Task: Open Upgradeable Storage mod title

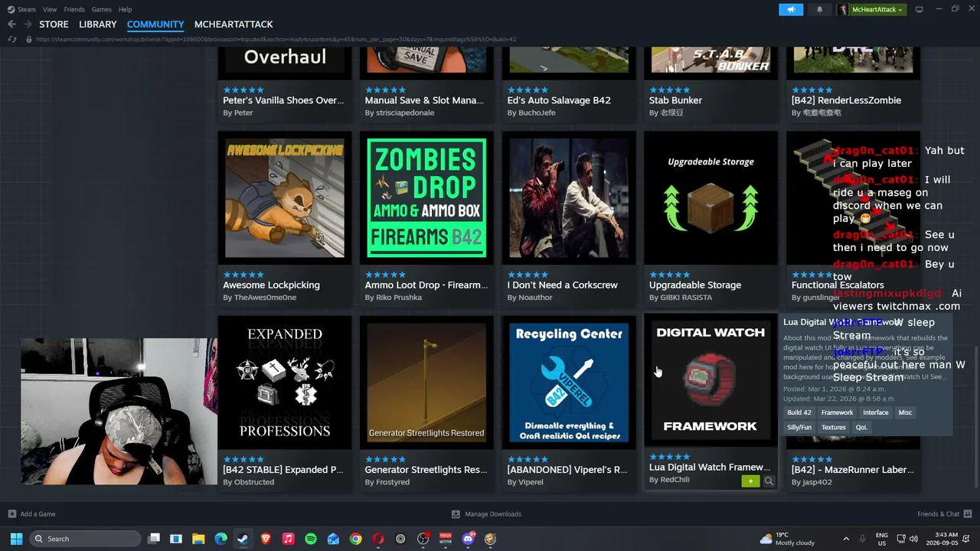Action: point(695,285)
